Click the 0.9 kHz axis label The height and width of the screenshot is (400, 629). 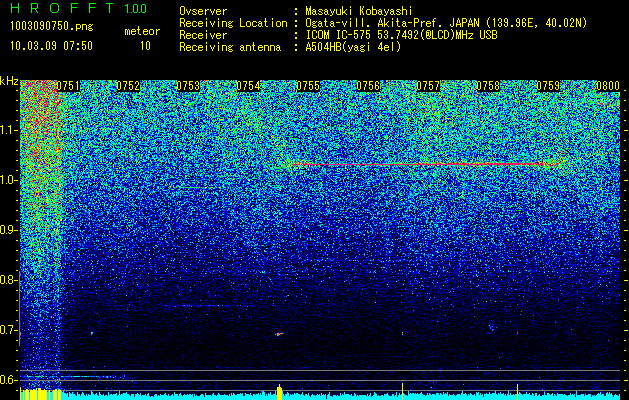(x=8, y=230)
